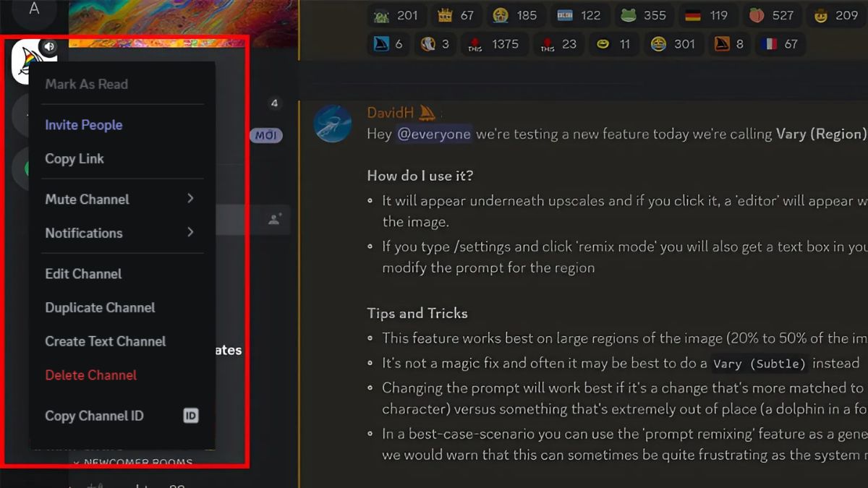Viewport: 868px width, 488px height.
Task: Toggle the cowboy emoji reaction showing 209
Action: click(835, 15)
